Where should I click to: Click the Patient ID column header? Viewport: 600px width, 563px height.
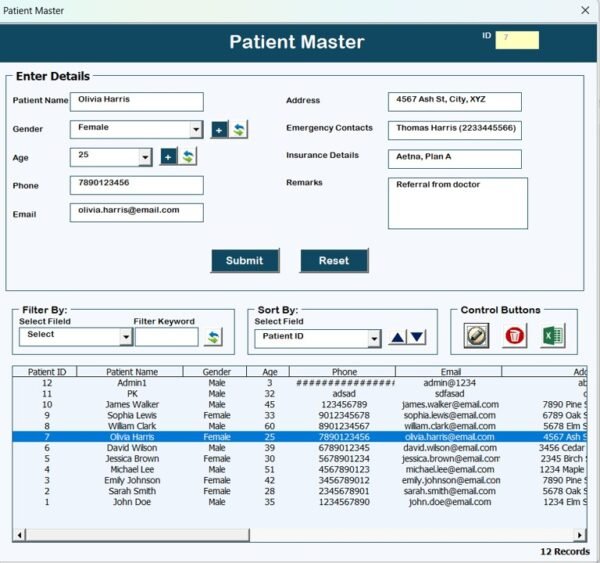45,372
